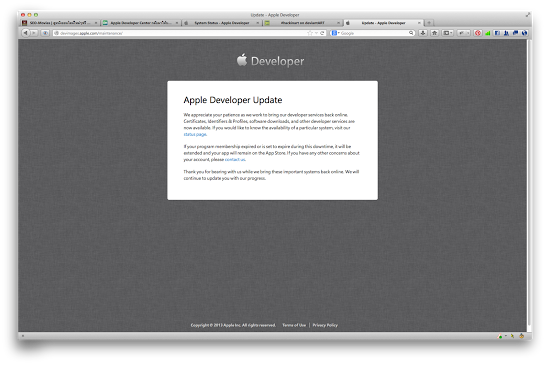Click the blue globe extension icon
The width and height of the screenshot is (550, 365).
524,33
